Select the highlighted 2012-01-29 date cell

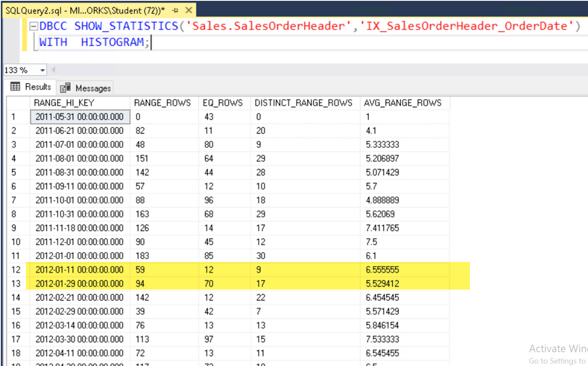click(79, 284)
